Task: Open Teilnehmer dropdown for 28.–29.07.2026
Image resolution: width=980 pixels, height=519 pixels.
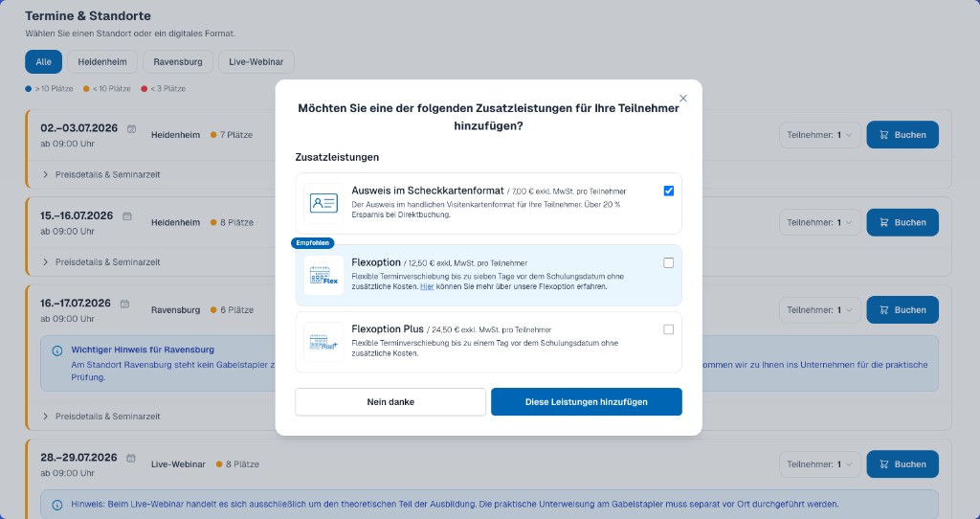Action: [820, 464]
